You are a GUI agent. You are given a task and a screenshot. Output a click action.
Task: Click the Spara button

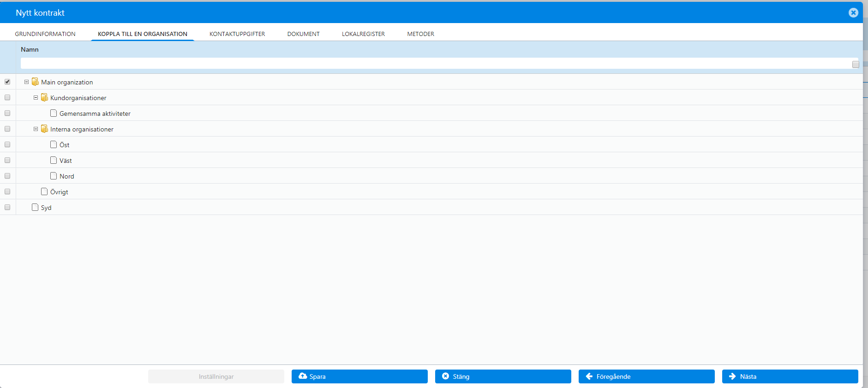pyautogui.click(x=359, y=376)
